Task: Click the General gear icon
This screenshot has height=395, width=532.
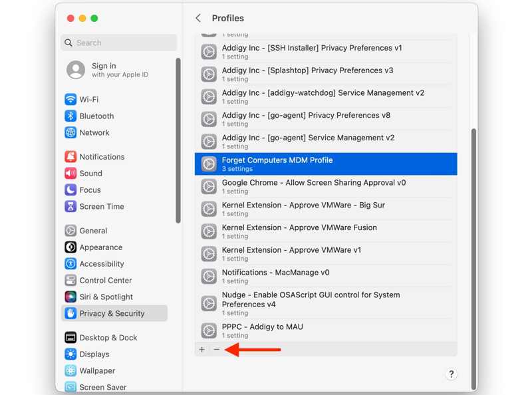Action: [x=70, y=230]
